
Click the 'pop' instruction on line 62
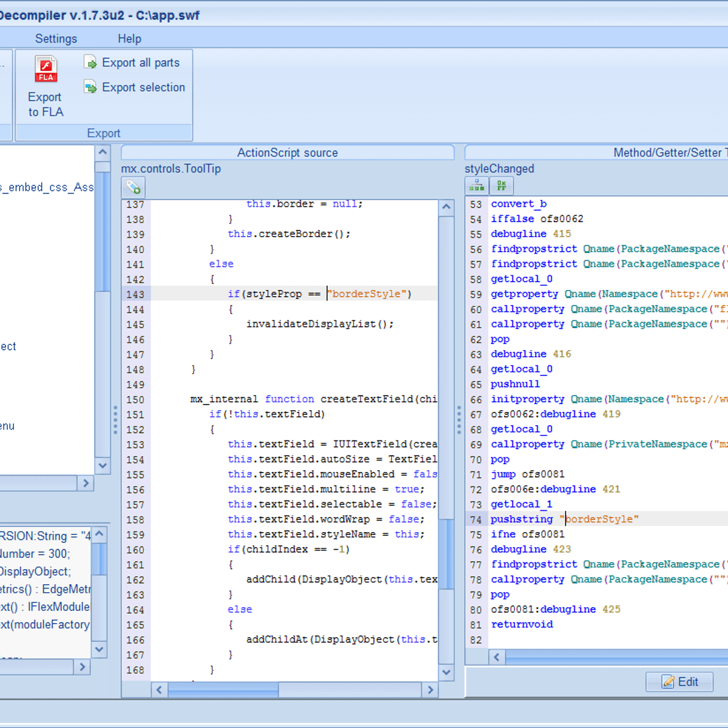pos(500,339)
